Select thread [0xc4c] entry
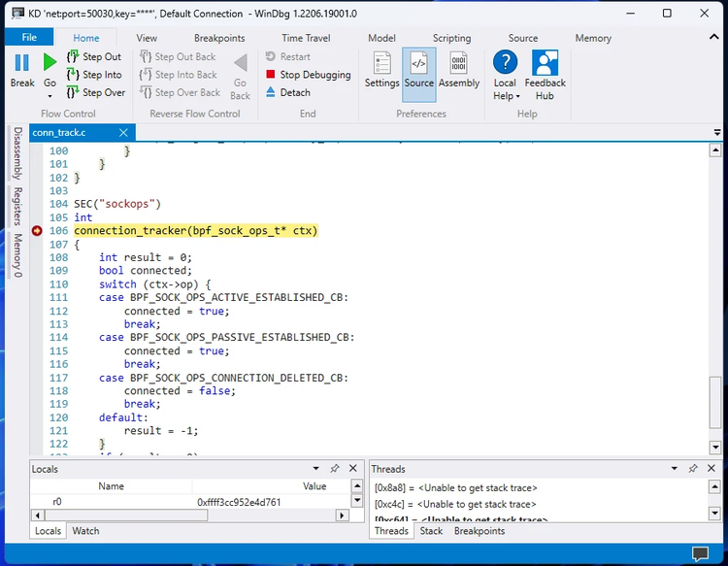The height and width of the screenshot is (566, 728). pos(455,504)
